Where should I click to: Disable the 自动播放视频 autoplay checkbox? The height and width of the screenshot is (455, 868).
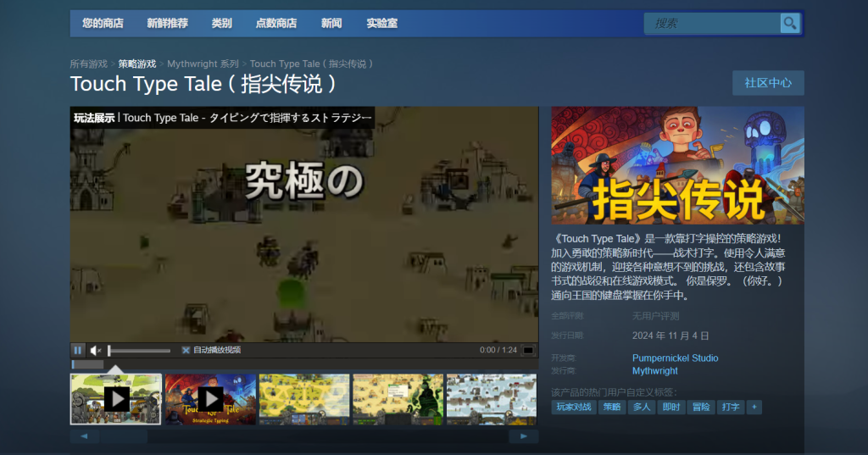click(x=186, y=350)
